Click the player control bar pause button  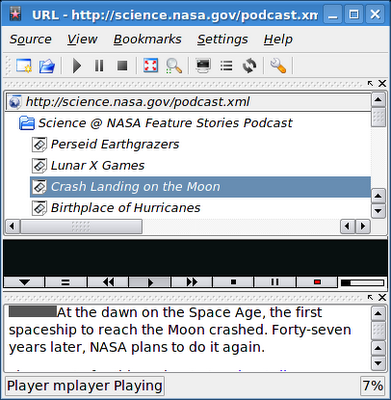275,282
